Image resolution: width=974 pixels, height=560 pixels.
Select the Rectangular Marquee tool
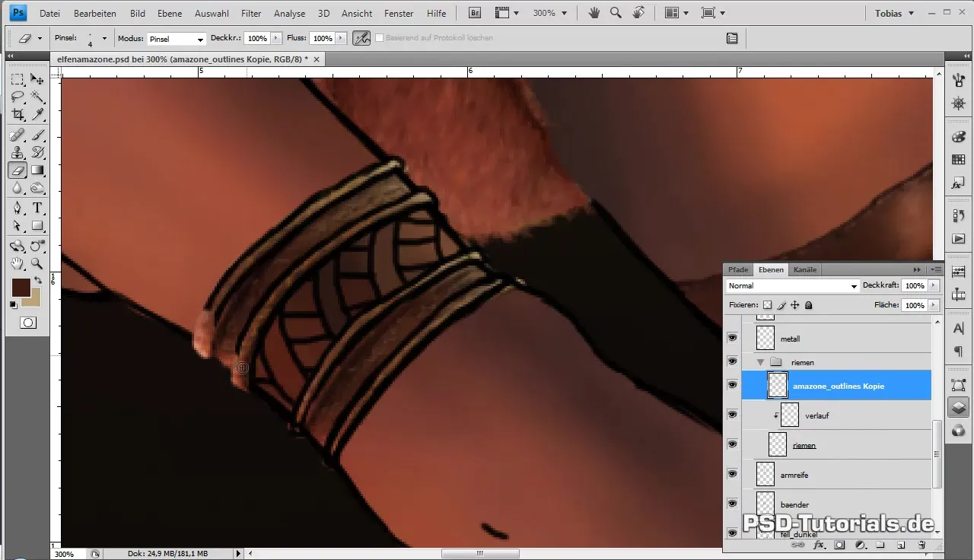coord(18,79)
